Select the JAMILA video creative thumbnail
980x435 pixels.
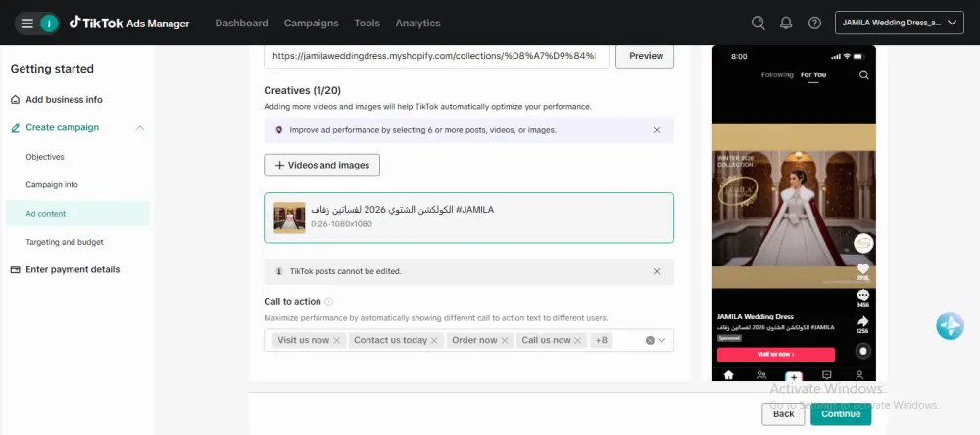click(x=289, y=217)
